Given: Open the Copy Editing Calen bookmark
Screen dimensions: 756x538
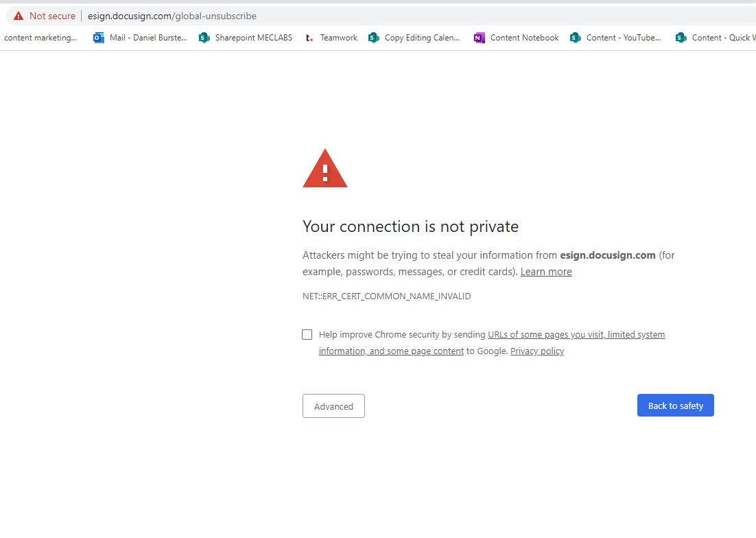Looking at the screenshot, I should pos(422,38).
